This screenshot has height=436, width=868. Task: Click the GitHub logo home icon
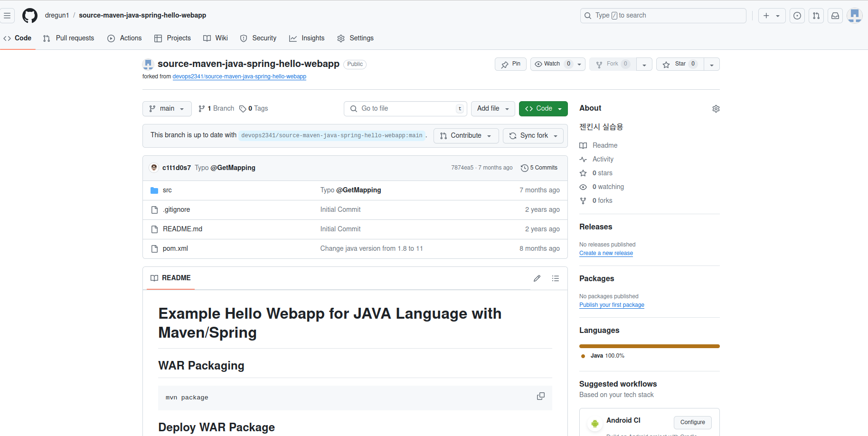tap(30, 16)
